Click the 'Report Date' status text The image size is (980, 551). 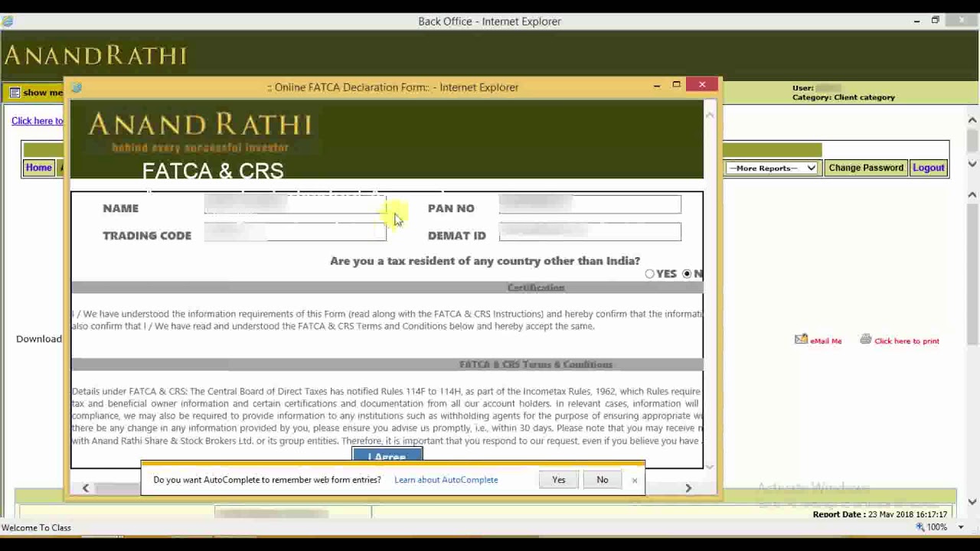tap(880, 514)
